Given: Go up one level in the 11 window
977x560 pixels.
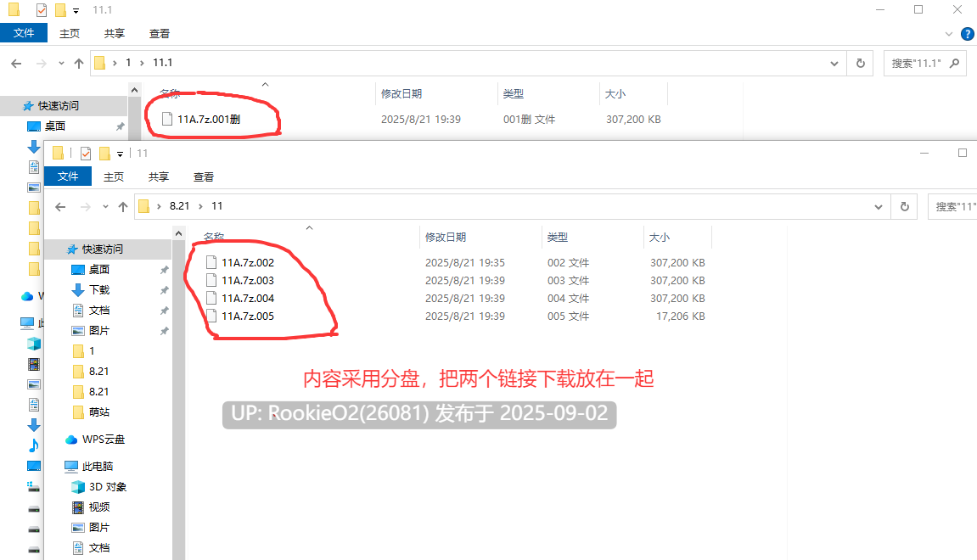Looking at the screenshot, I should pyautogui.click(x=123, y=206).
